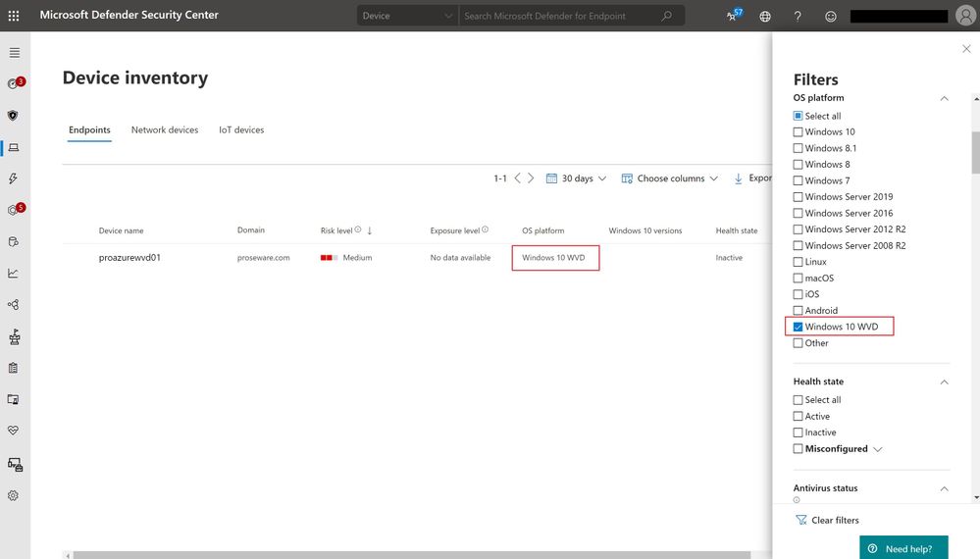This screenshot has height=559, width=980.
Task: Click the Filters panel vertical scrollbar
Action: click(976, 153)
